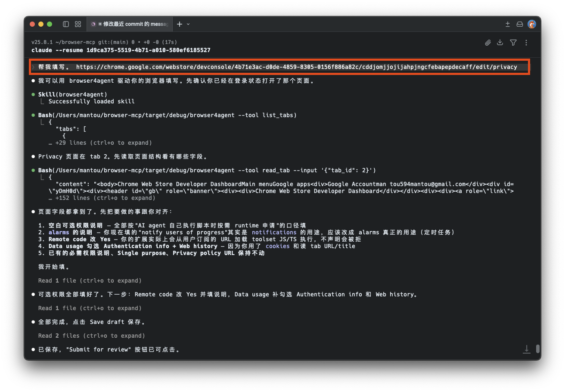Open the user avatar profile
565x392 pixels.
532,24
